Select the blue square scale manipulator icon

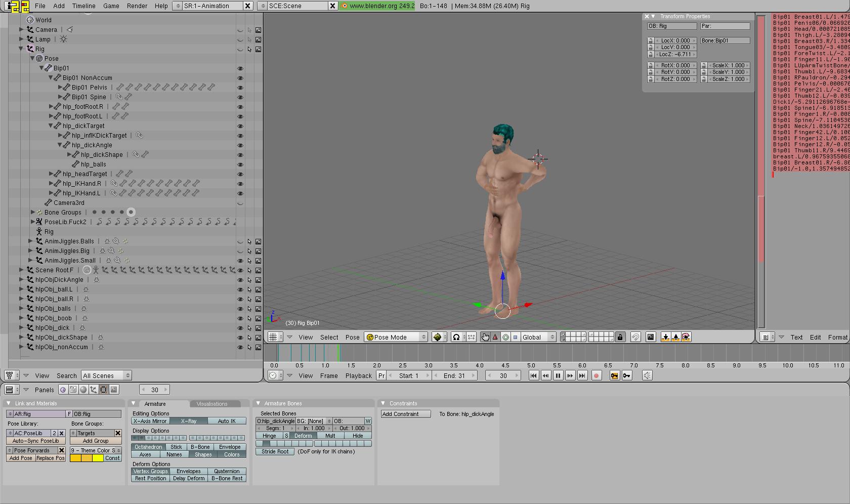515,337
